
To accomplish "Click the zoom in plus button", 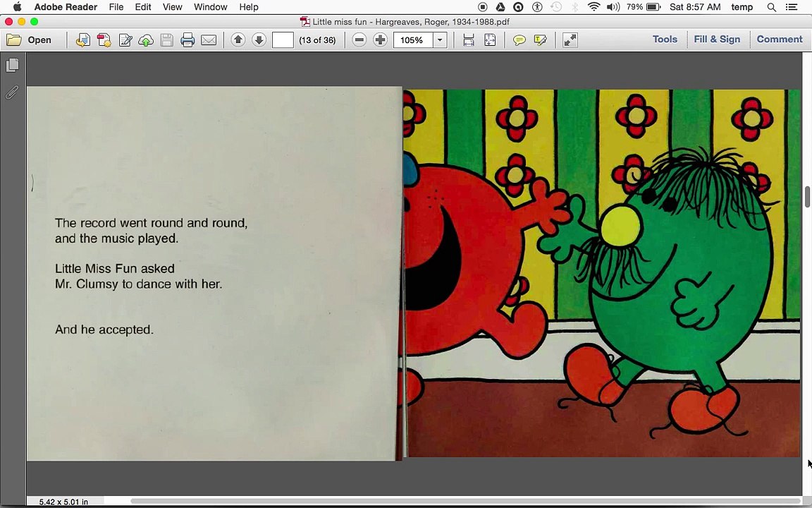I will pos(380,40).
